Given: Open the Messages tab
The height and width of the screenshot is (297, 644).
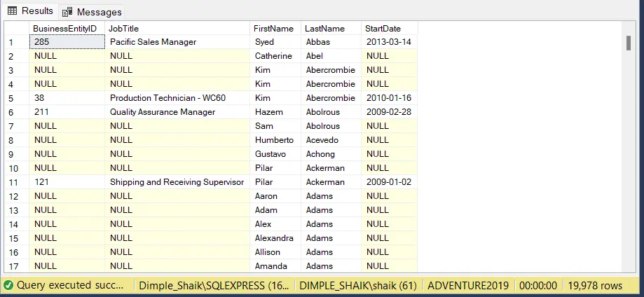Looking at the screenshot, I should tap(98, 12).
